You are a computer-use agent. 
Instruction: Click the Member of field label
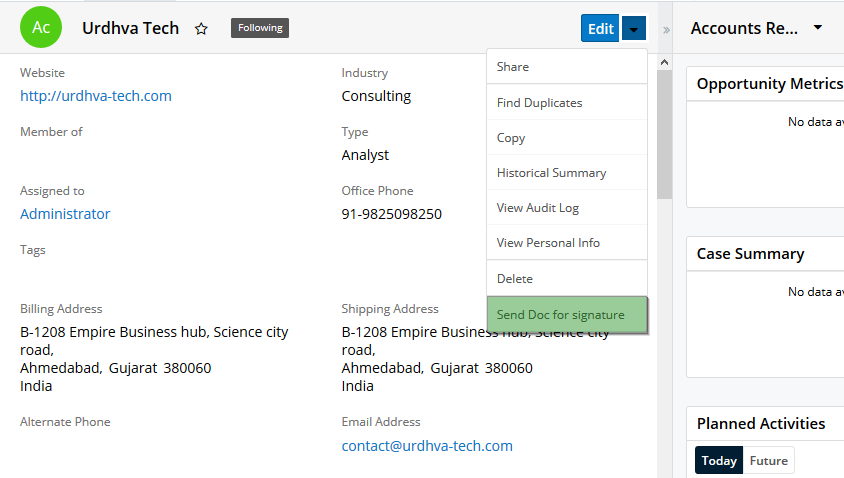coord(51,132)
